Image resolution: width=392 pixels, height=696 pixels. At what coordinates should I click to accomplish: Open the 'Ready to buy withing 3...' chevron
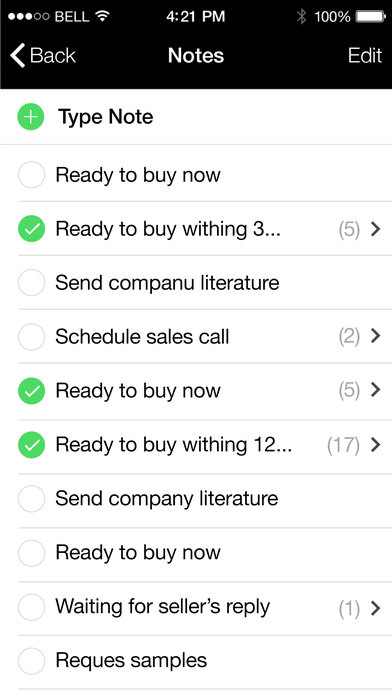click(x=376, y=229)
